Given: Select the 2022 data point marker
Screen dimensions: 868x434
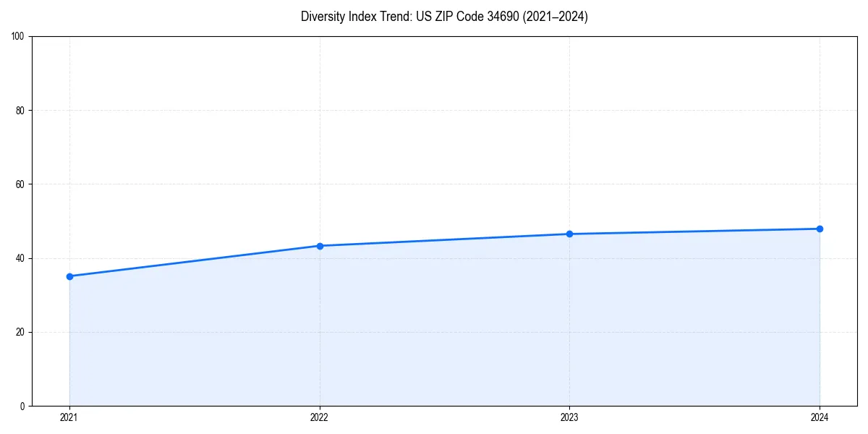Looking at the screenshot, I should [319, 245].
